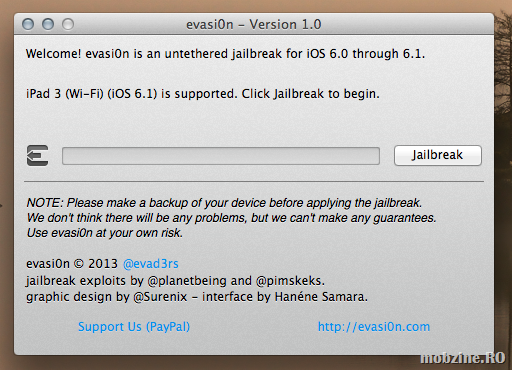Screen dimensions: 512x370
Task: Open the Support Us (PayPal) link
Action: click(134, 327)
